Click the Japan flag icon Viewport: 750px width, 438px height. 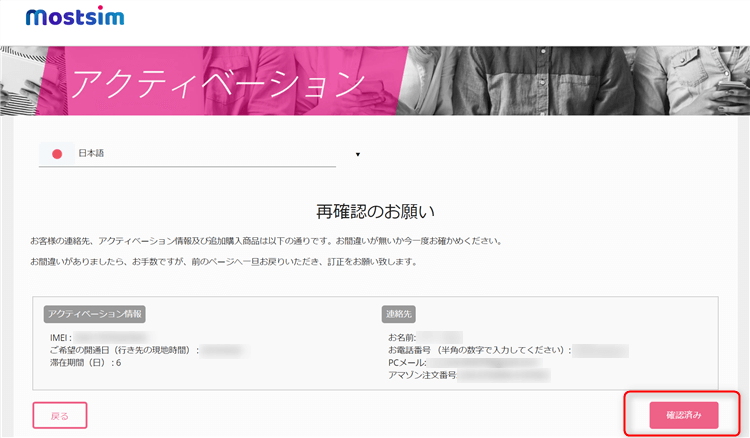pos(57,154)
